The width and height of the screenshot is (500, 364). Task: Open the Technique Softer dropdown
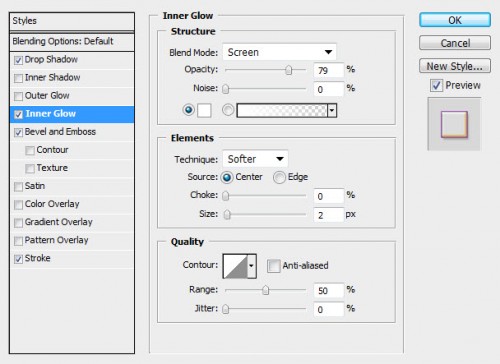coord(255,159)
